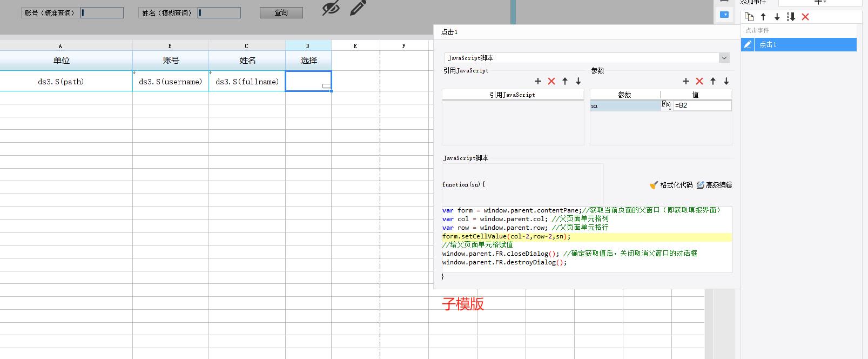Sort events using the sort-down icon

(791, 17)
